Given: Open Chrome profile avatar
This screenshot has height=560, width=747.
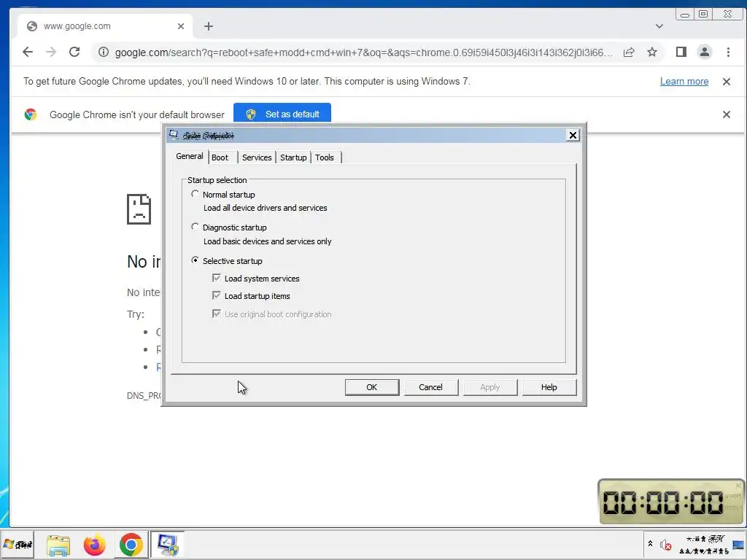Looking at the screenshot, I should [705, 52].
